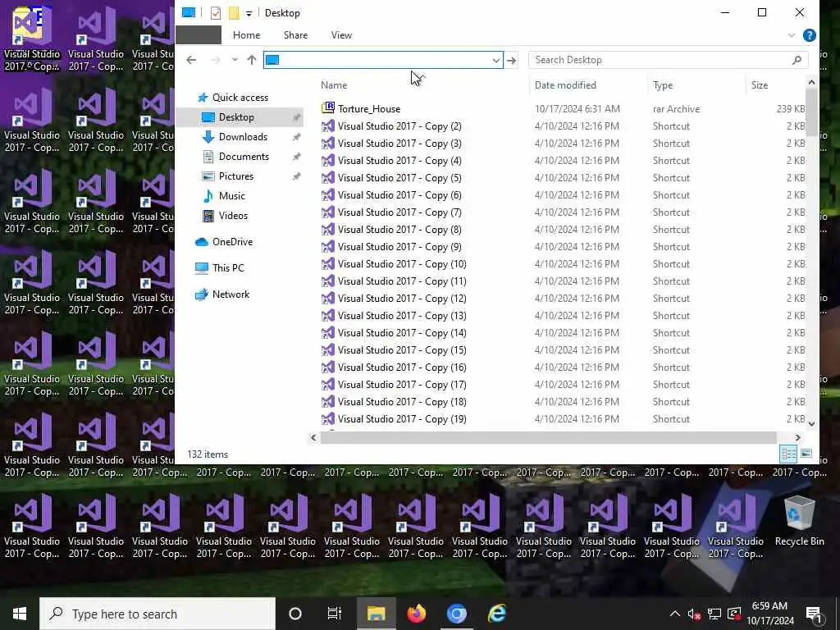840x630 pixels.
Task: Switch to Details view layout button
Action: tap(788, 454)
